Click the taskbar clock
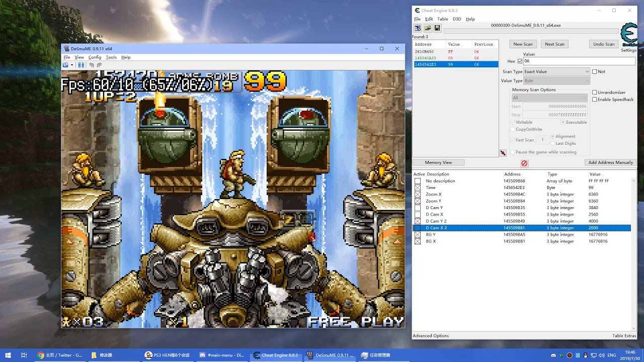This screenshot has height=362, width=644. click(x=629, y=355)
